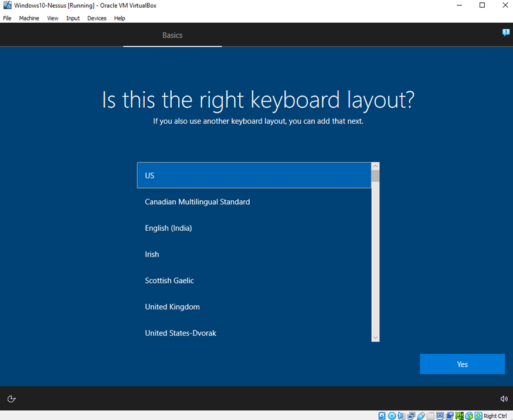
Task: Select the United Kingdom keyboard layout
Action: [x=172, y=307]
